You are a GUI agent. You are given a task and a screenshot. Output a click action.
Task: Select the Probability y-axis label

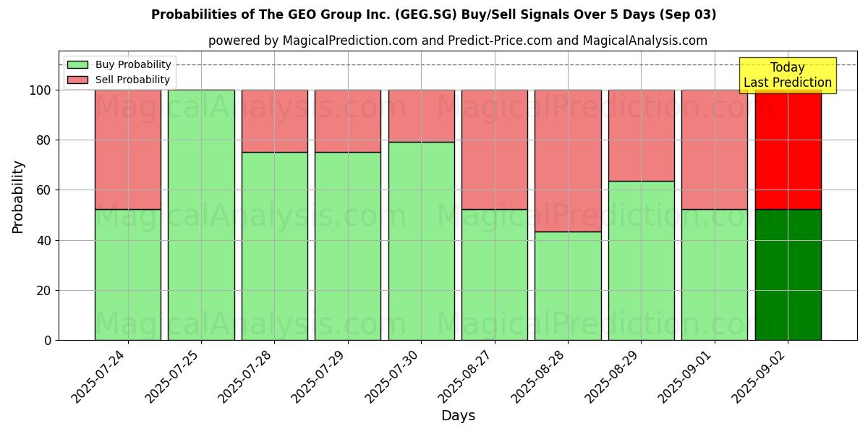tap(18, 197)
